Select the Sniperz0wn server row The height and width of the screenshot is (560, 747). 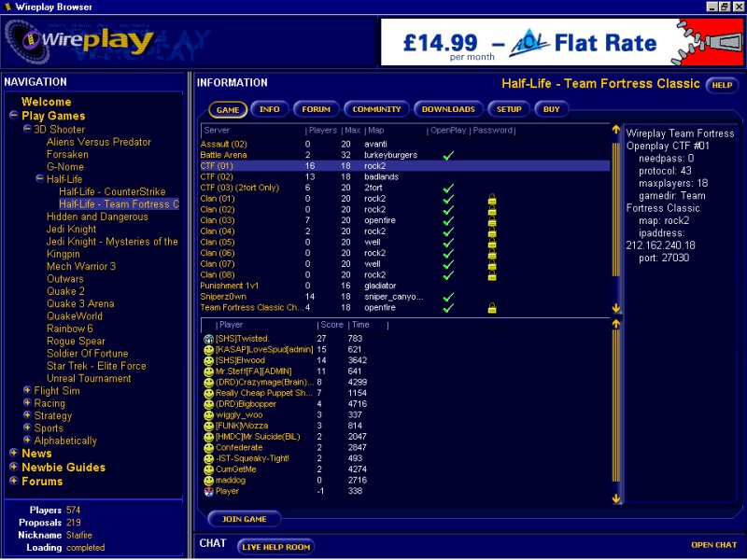(x=405, y=297)
